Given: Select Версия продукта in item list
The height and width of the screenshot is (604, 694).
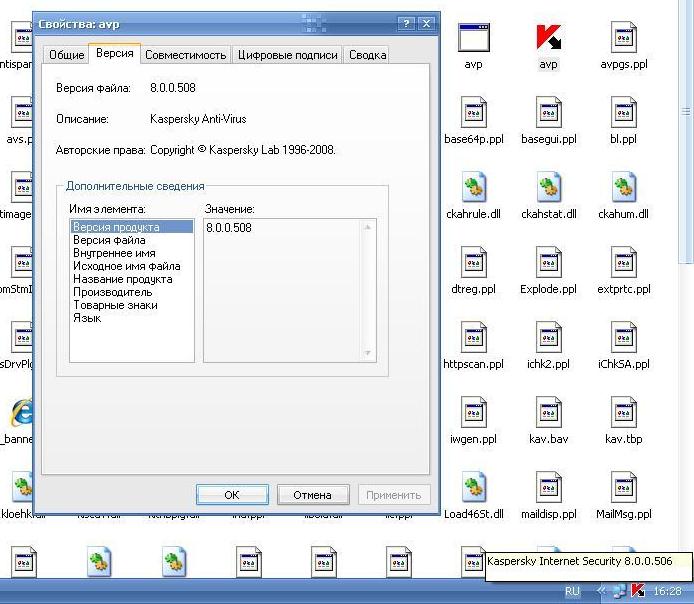Looking at the screenshot, I should point(131,227).
